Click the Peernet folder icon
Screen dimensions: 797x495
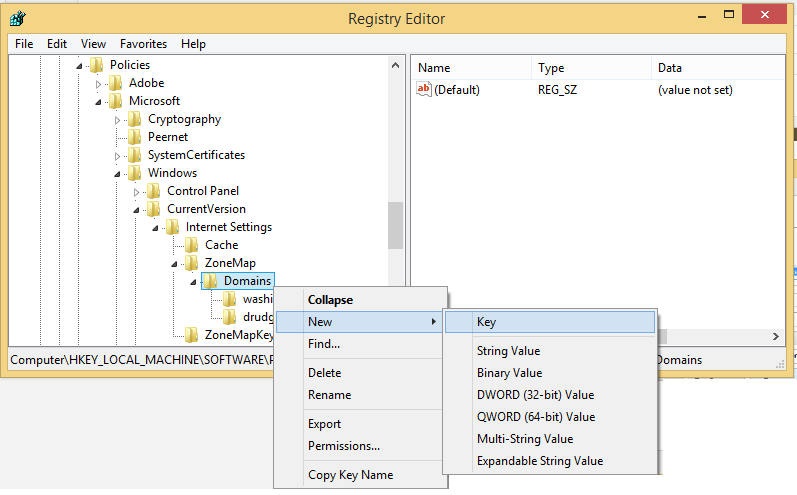(135, 137)
